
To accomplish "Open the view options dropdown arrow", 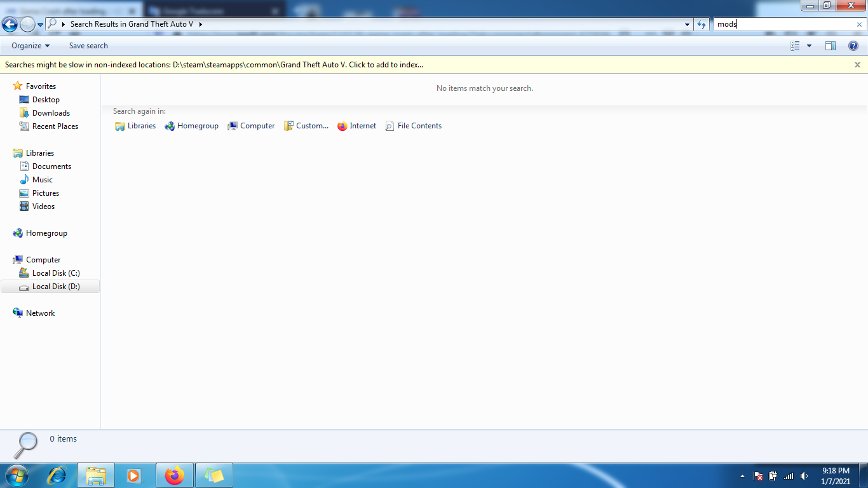I will click(809, 46).
